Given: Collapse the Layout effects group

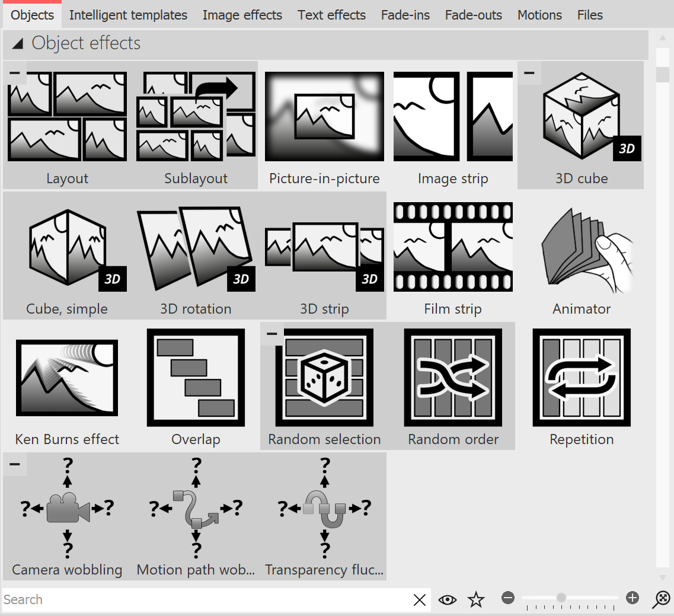Looking at the screenshot, I should [15, 72].
